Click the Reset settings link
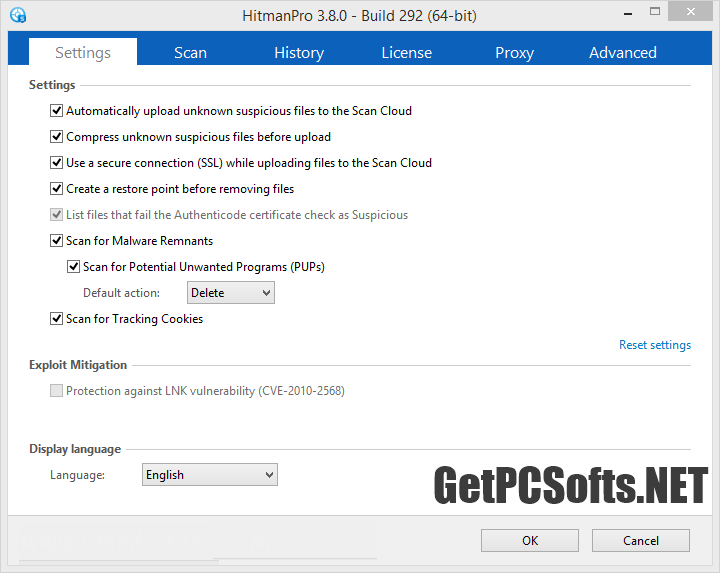720x573 pixels. pyautogui.click(x=654, y=345)
